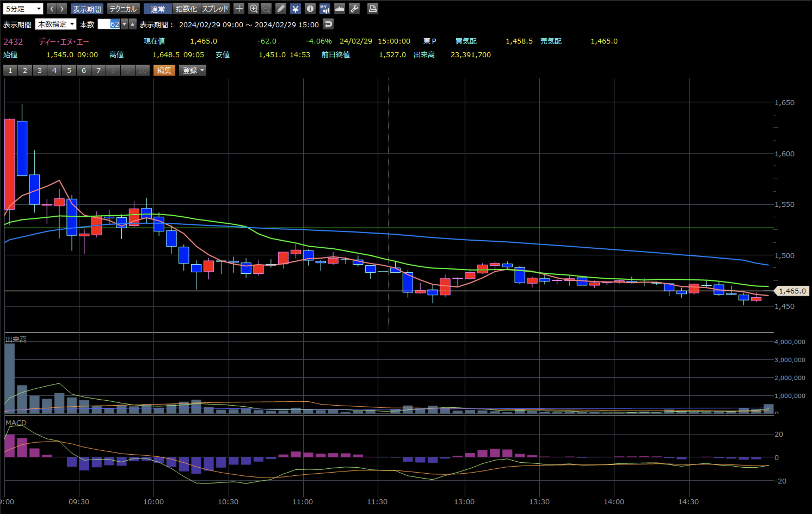Toggle the 表示期間 toolbar button
The image size is (812, 514).
[x=87, y=9]
